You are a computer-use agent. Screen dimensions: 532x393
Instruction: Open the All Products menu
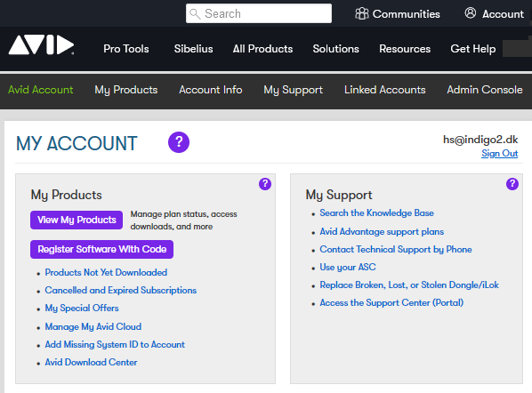[262, 49]
